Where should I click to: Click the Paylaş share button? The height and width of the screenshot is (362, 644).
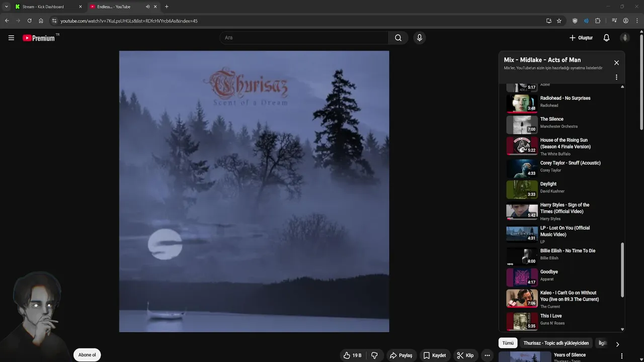coord(401,355)
